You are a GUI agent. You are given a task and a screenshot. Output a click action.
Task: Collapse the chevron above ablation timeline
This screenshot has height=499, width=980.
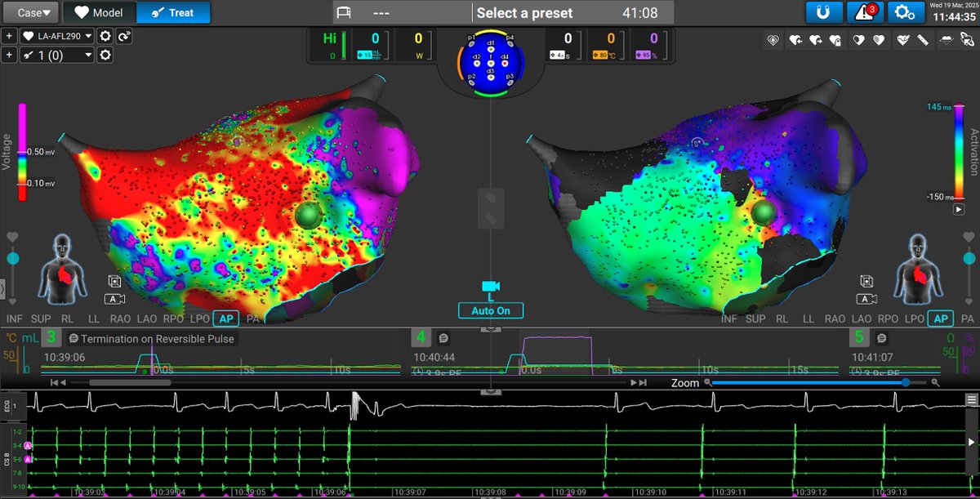(x=490, y=328)
